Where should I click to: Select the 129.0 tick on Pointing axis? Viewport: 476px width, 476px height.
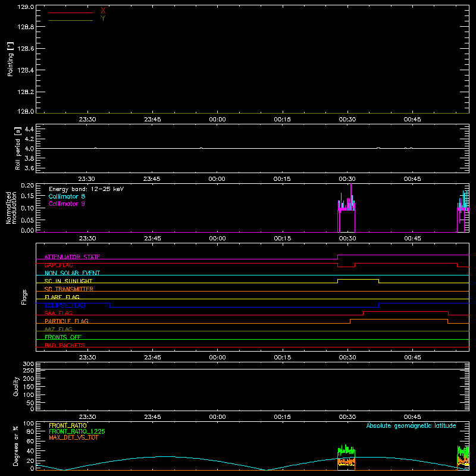26,7
